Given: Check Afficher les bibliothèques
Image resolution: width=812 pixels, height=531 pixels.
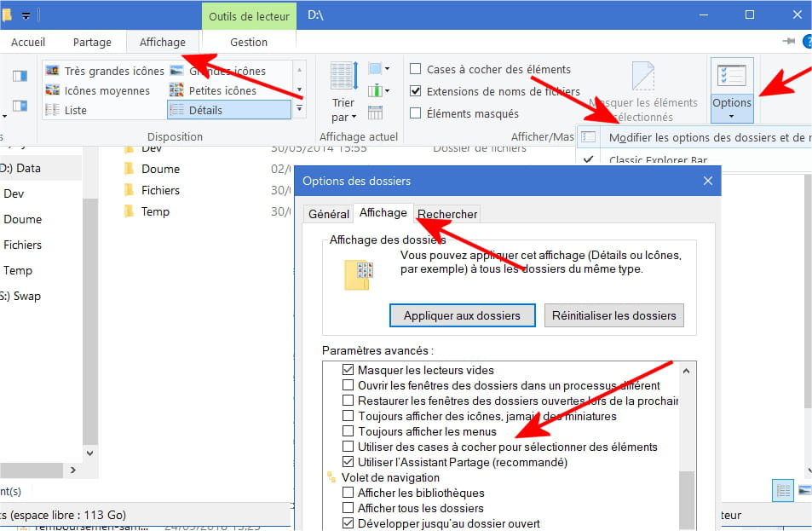Looking at the screenshot, I should (348, 493).
